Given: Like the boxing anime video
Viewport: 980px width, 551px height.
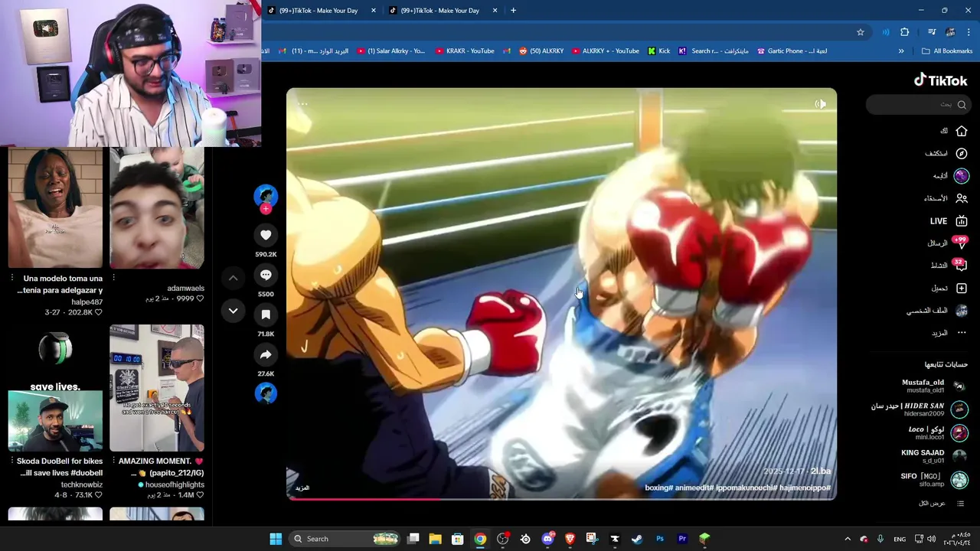Looking at the screenshot, I should (x=266, y=235).
